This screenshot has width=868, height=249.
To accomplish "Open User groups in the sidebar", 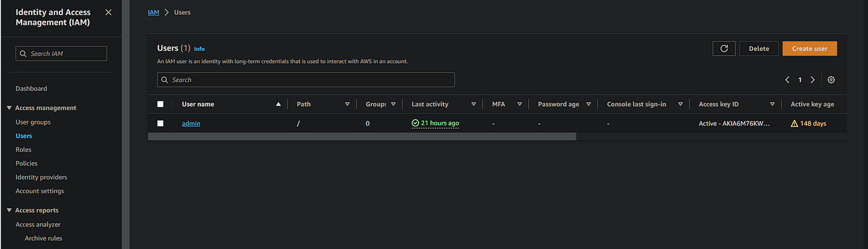I will coord(33,122).
